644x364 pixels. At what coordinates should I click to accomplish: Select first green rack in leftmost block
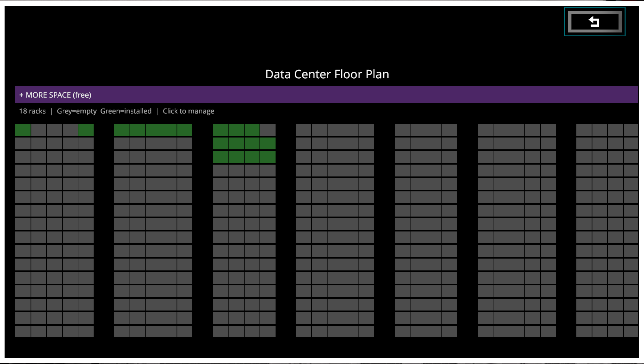pos(23,130)
